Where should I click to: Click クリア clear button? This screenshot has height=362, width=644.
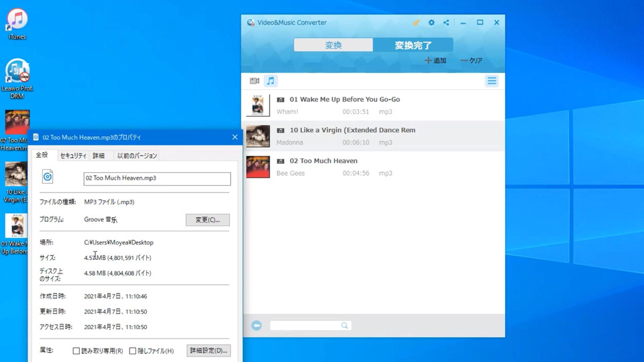coord(471,60)
